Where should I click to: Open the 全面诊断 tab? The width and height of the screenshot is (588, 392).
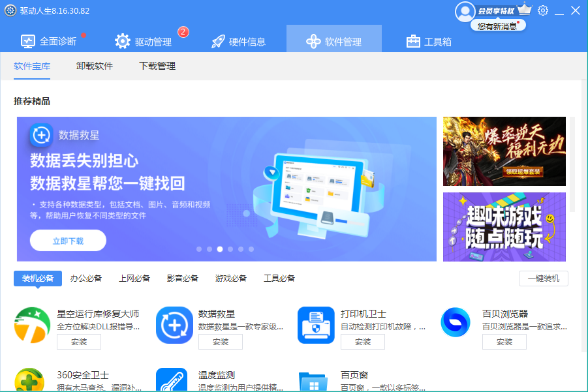[x=49, y=41]
